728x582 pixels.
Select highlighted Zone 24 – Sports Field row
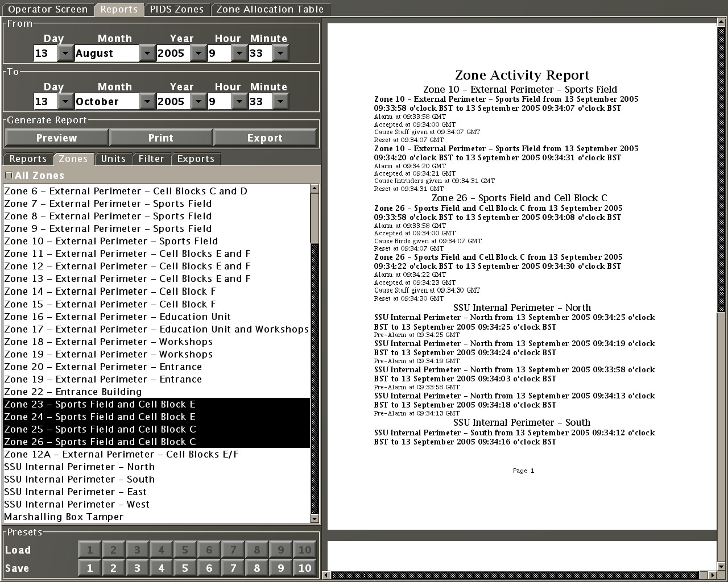point(156,417)
